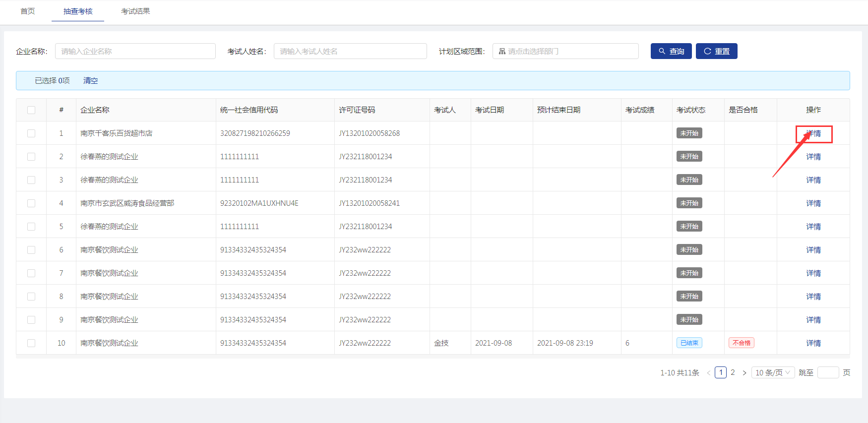Click the department tree icon in 计划区域范围
The height and width of the screenshot is (423, 868).
pos(502,51)
